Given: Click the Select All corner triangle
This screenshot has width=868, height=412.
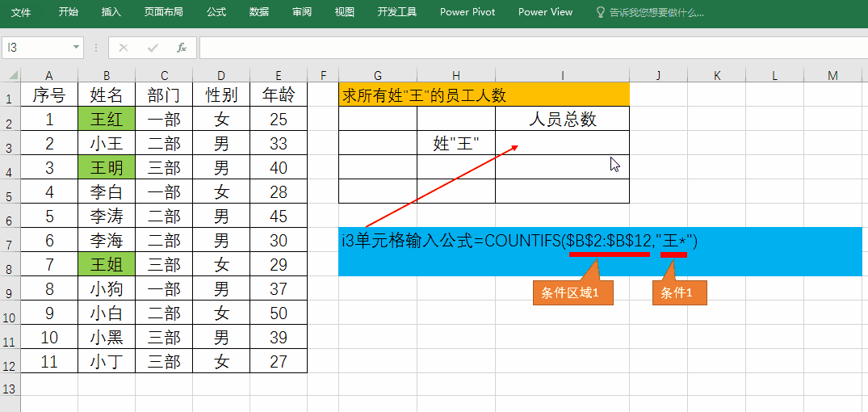Looking at the screenshot, I should tap(10, 75).
